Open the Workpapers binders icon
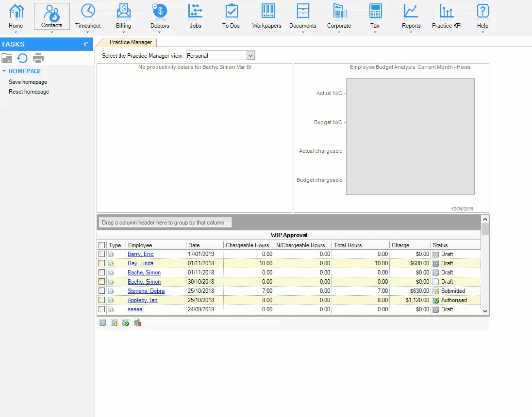The image size is (532, 417). pyautogui.click(x=266, y=11)
